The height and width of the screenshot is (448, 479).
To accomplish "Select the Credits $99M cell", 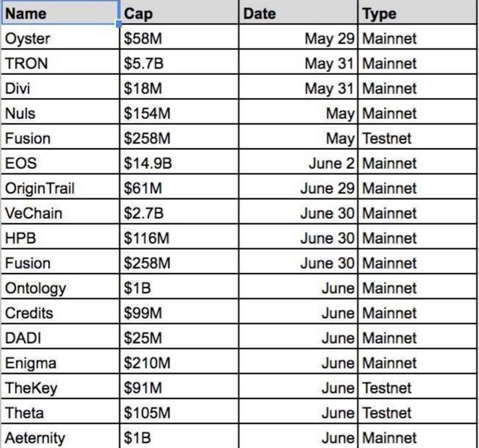I will coord(179,312).
